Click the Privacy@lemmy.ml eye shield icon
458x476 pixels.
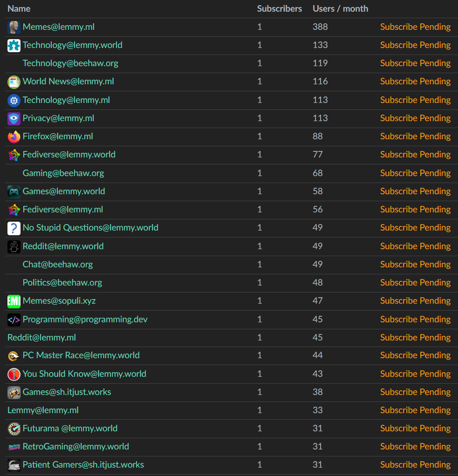pyautogui.click(x=14, y=119)
